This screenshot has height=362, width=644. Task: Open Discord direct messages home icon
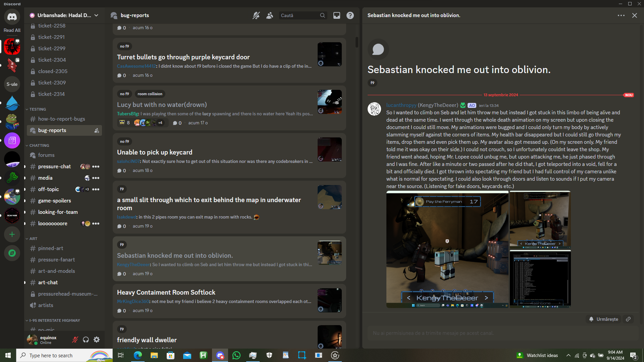pyautogui.click(x=12, y=16)
